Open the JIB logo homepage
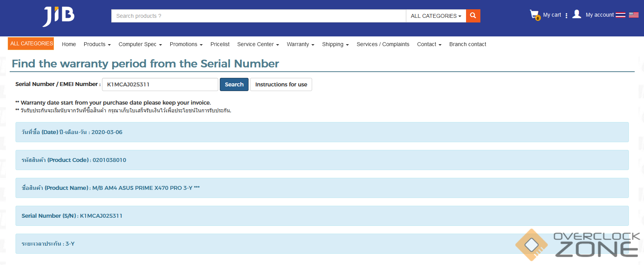Screen dimensions: 644x265 [59, 17]
